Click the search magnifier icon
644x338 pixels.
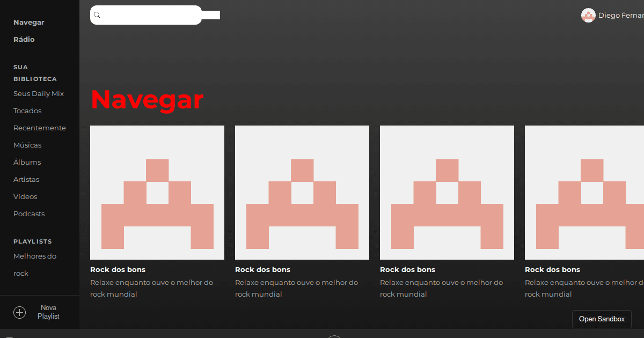coord(97,15)
